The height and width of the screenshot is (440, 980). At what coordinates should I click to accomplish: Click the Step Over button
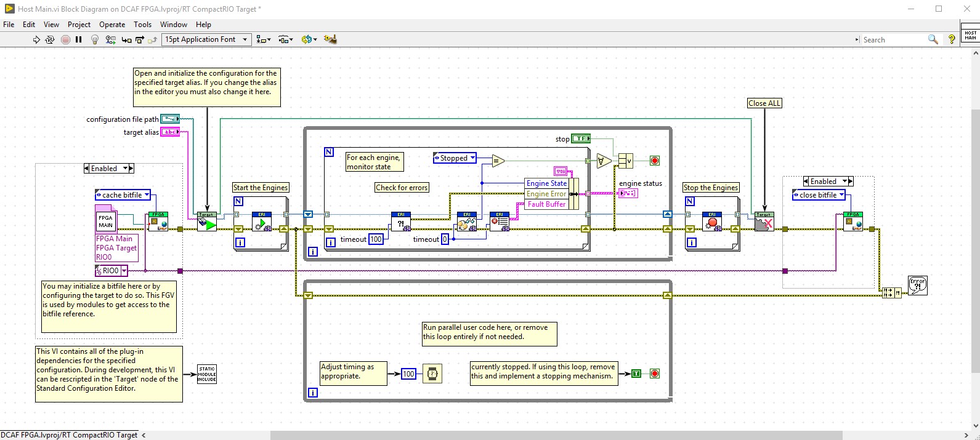[140, 39]
